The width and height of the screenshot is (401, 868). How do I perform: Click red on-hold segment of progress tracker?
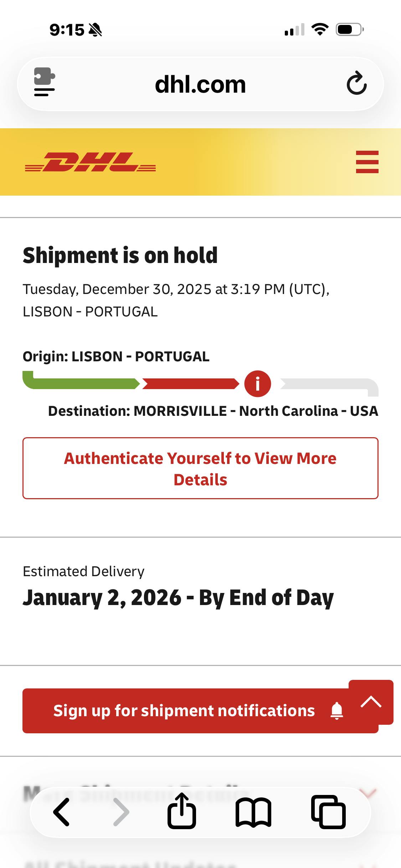[x=190, y=384]
